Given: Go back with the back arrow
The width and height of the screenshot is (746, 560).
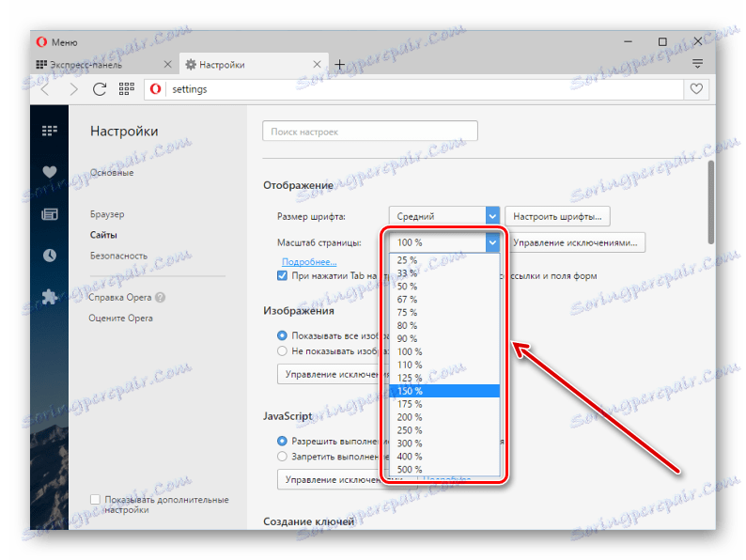Looking at the screenshot, I should point(46,89).
